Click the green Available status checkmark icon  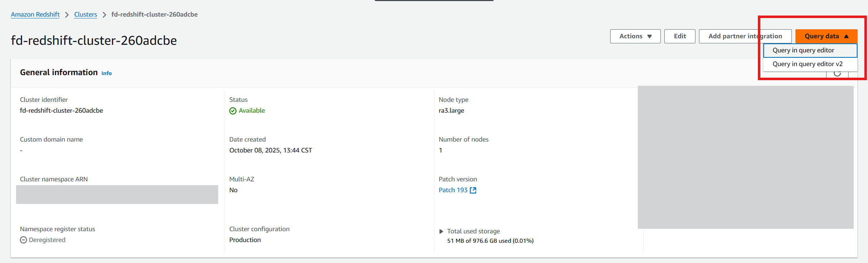[233, 111]
